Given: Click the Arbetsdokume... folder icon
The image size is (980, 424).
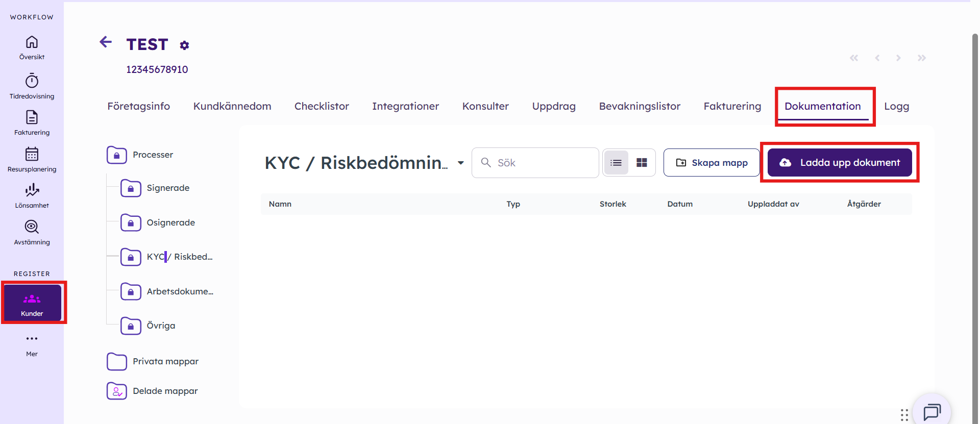Looking at the screenshot, I should (x=131, y=291).
